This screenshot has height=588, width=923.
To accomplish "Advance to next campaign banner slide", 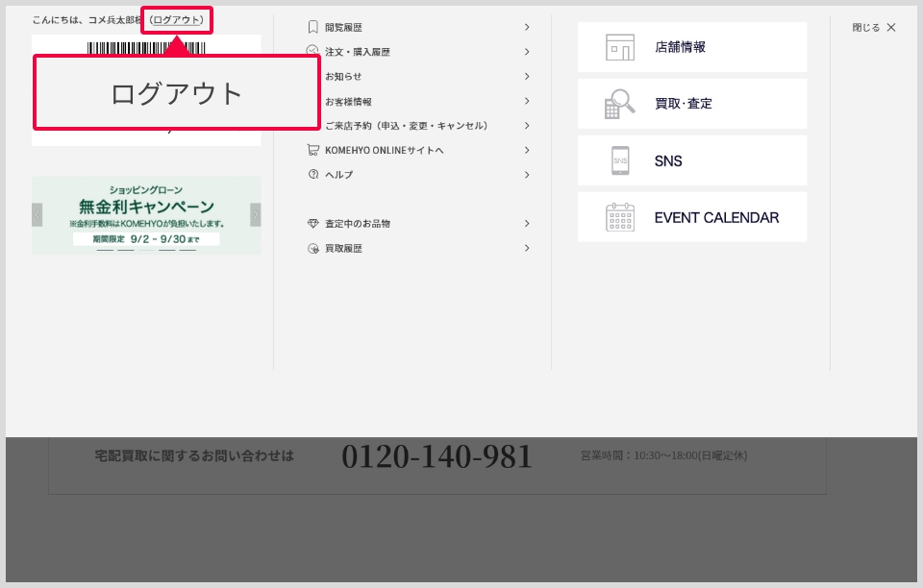I will tap(255, 214).
